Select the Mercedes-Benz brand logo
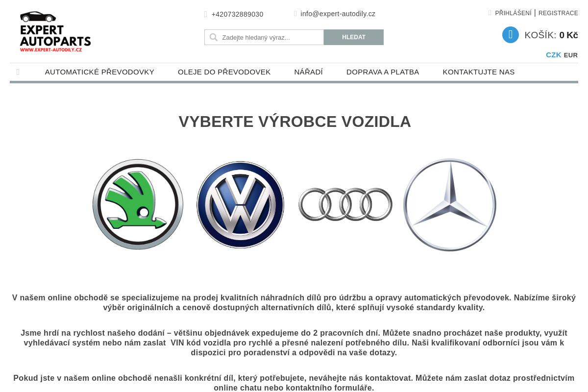This screenshot has width=588, height=392. 449,205
